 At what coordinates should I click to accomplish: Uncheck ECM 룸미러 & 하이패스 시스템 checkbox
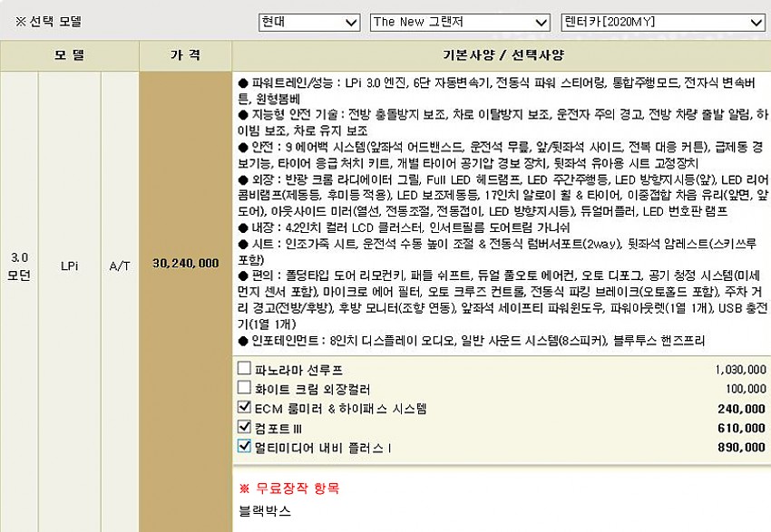pyautogui.click(x=244, y=408)
